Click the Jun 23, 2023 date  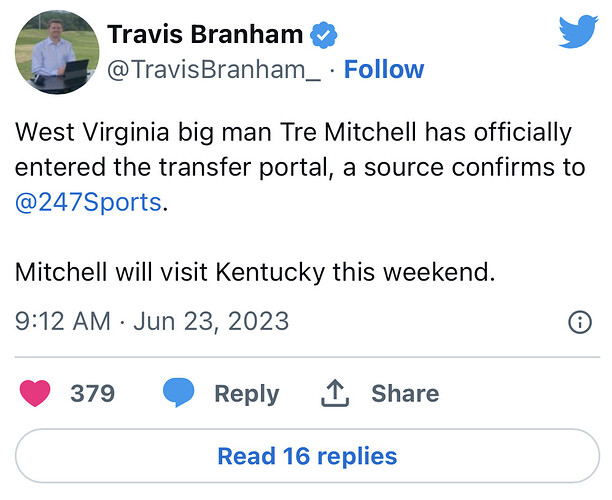(210, 322)
